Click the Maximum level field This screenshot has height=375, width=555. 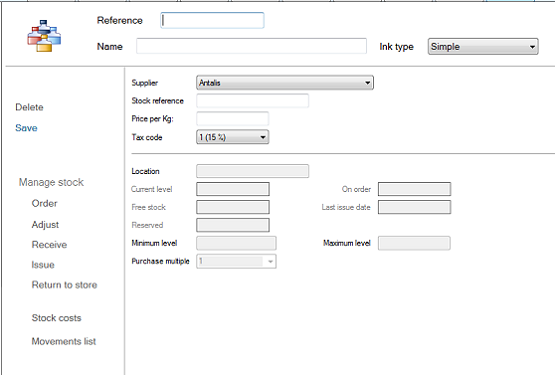(414, 243)
